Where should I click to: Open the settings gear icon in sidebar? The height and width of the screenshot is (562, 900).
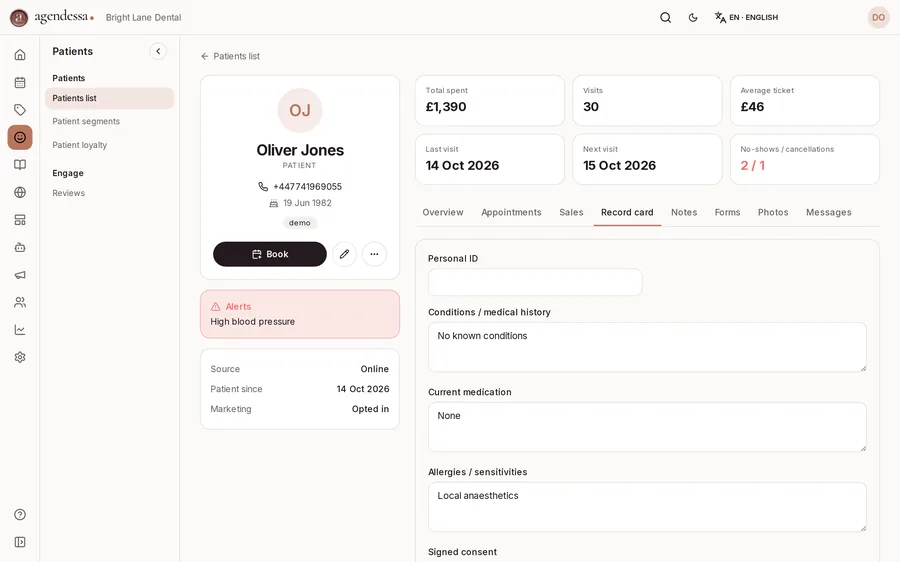tap(20, 357)
